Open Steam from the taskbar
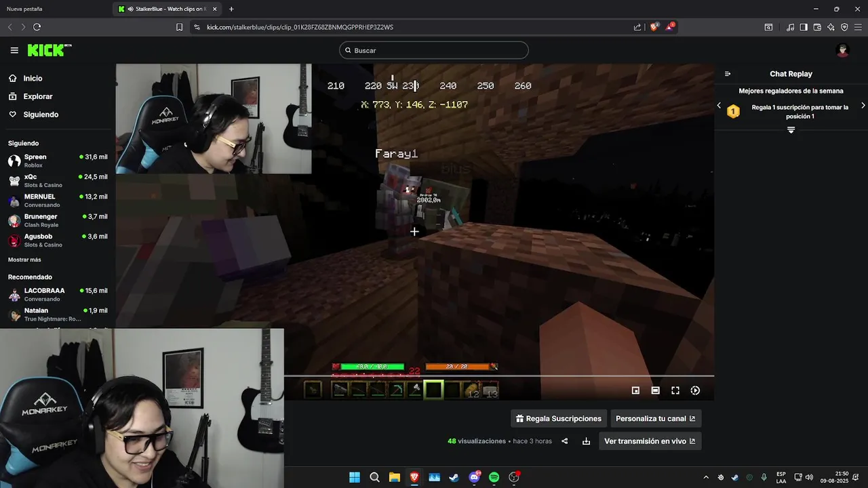 pos(454,477)
